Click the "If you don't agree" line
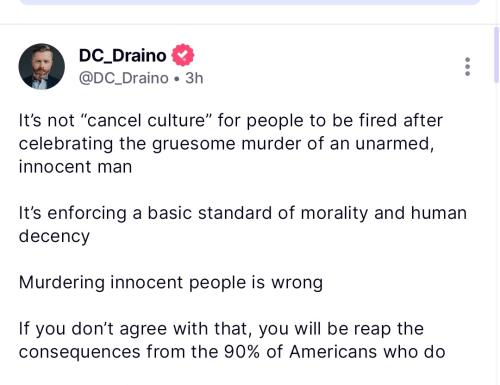Viewport: 500px width, 385px height. (x=221, y=329)
